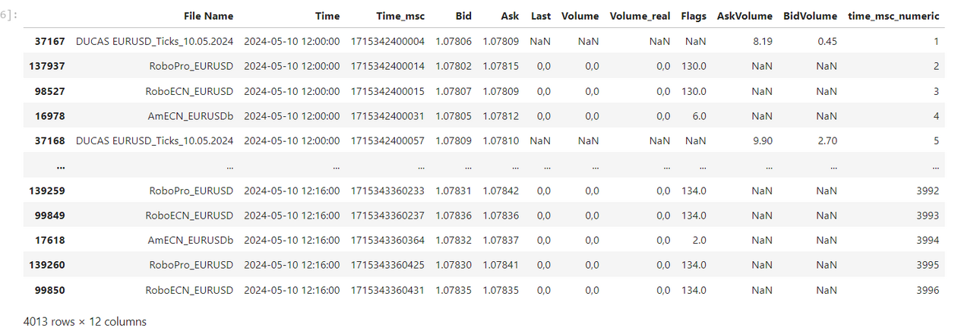Click Time_msc value 1715342400031
The image size is (980, 334).
click(388, 116)
